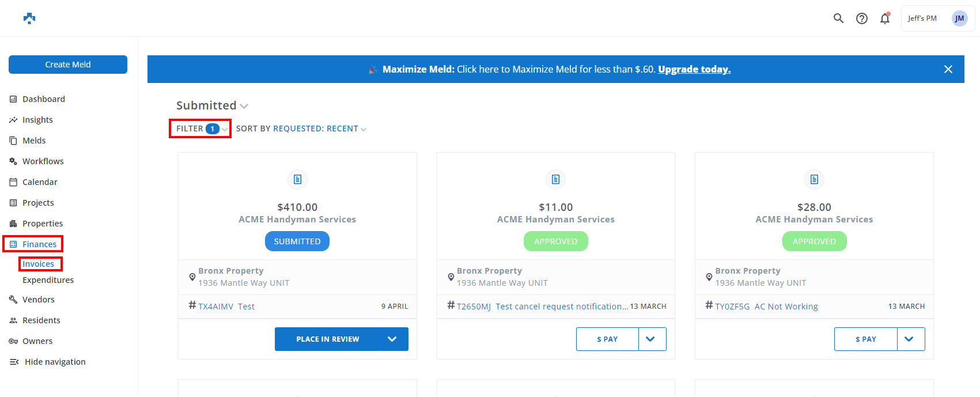Click the JM user avatar
The width and height of the screenshot is (980, 397).
point(959,18)
